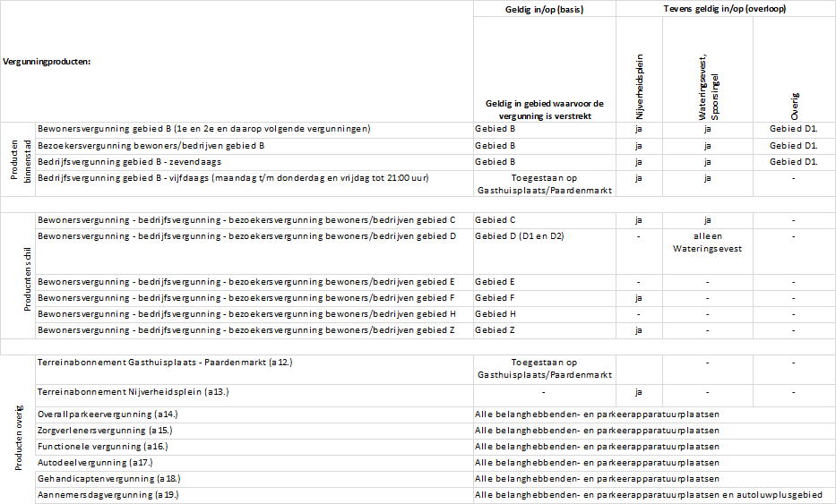Select the "Gehandicaptenvergunning (a18.)" row label
This screenshot has width=836, height=504.
click(108, 479)
